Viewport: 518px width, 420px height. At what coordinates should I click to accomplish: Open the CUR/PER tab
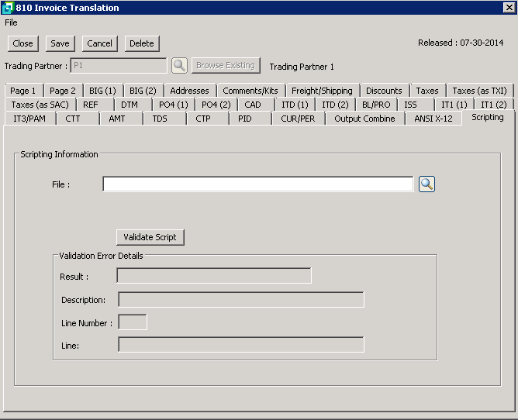click(x=298, y=119)
